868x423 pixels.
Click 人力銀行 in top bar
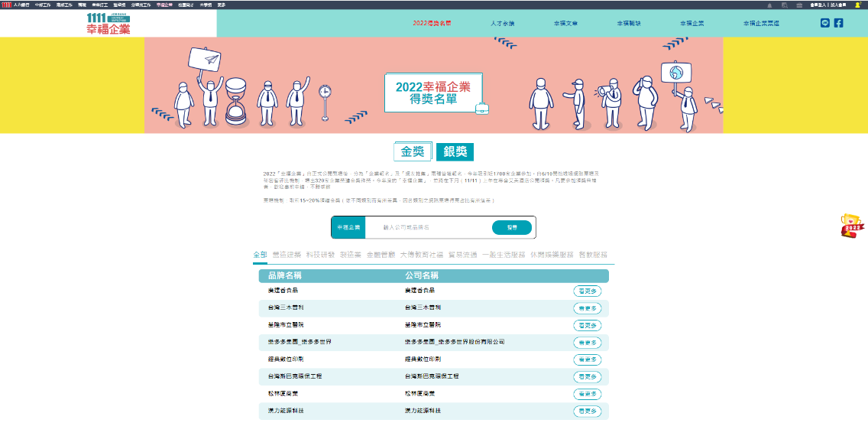coord(21,5)
